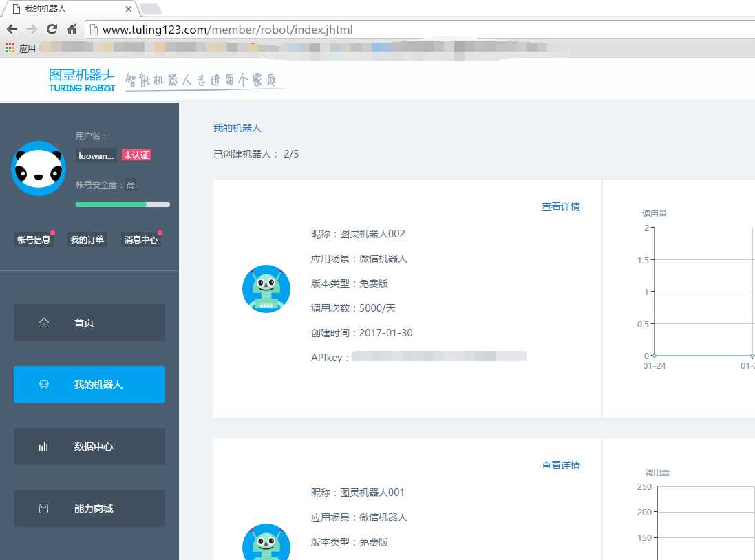The image size is (755, 560).
Task: Click the 创建时间：2017-01-30 text
Action: [x=361, y=333]
